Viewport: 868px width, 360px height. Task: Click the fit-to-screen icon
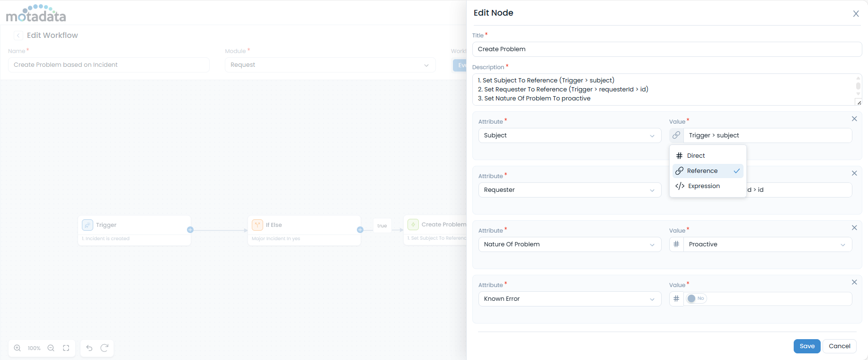66,348
